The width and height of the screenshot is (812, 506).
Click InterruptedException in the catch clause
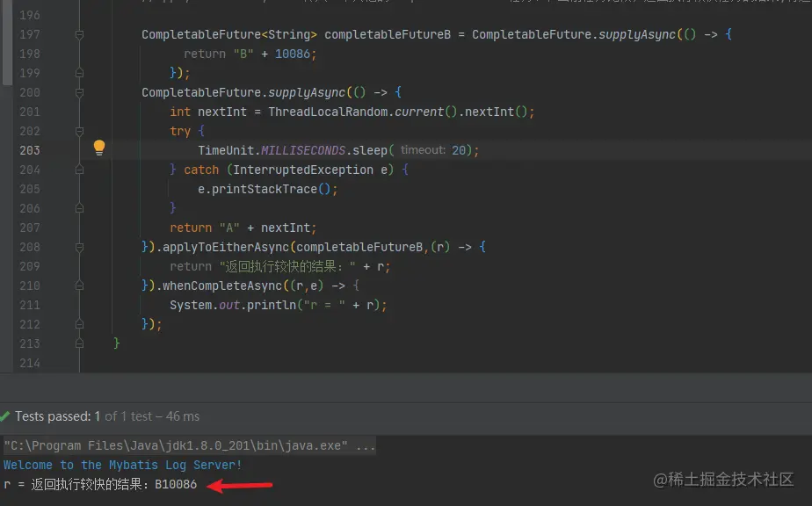[303, 170]
